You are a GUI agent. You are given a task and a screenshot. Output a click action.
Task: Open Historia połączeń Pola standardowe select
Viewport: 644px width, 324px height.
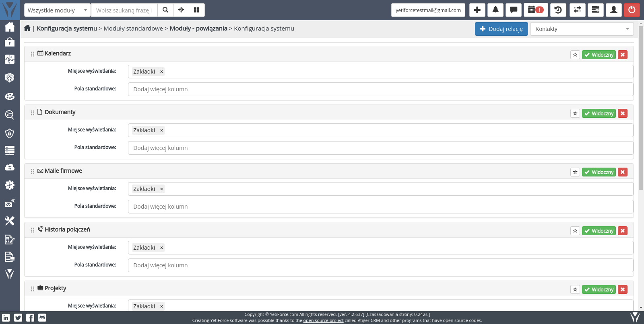click(380, 265)
